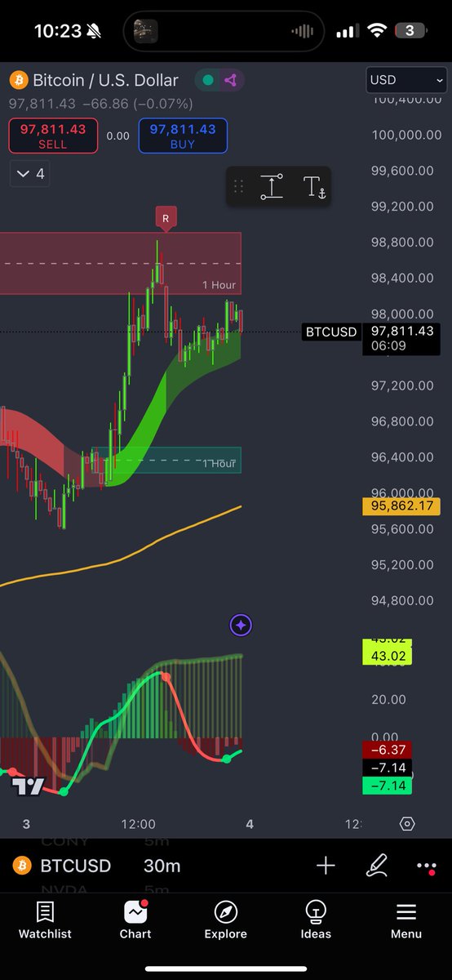Select the BTCUSD price label on axis

[x=331, y=332]
